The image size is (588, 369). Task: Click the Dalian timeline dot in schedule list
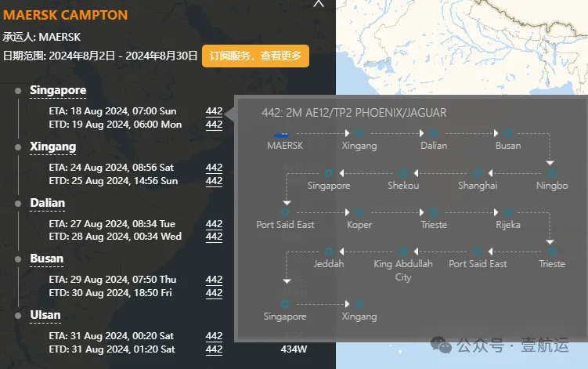point(18,204)
